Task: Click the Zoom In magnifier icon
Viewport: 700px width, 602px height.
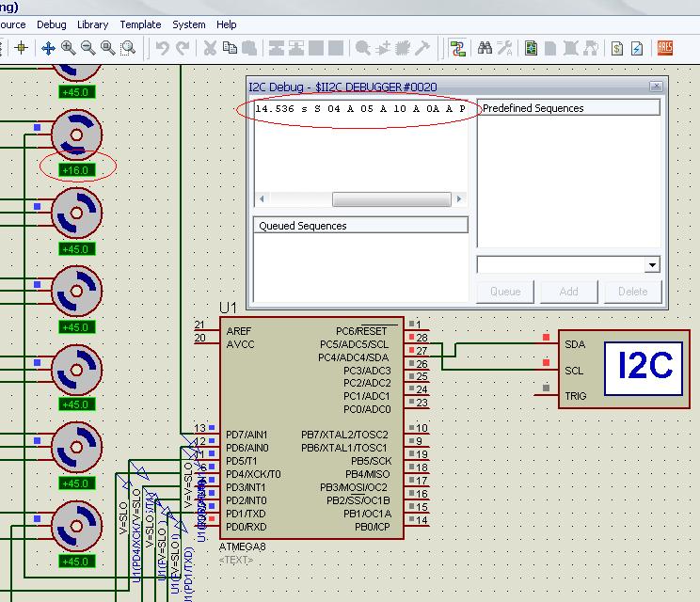Action: click(x=69, y=48)
